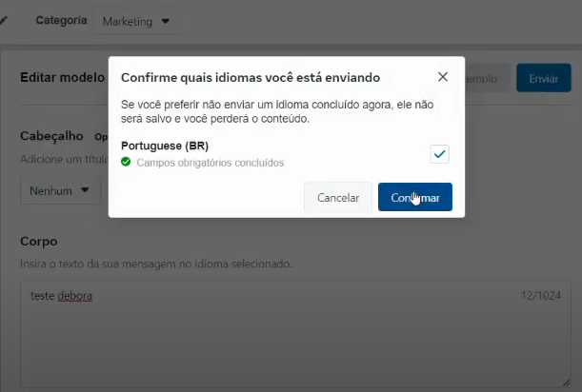The image size is (582, 392).
Task: Click the dialog title about confirming languages
Action: (x=251, y=77)
